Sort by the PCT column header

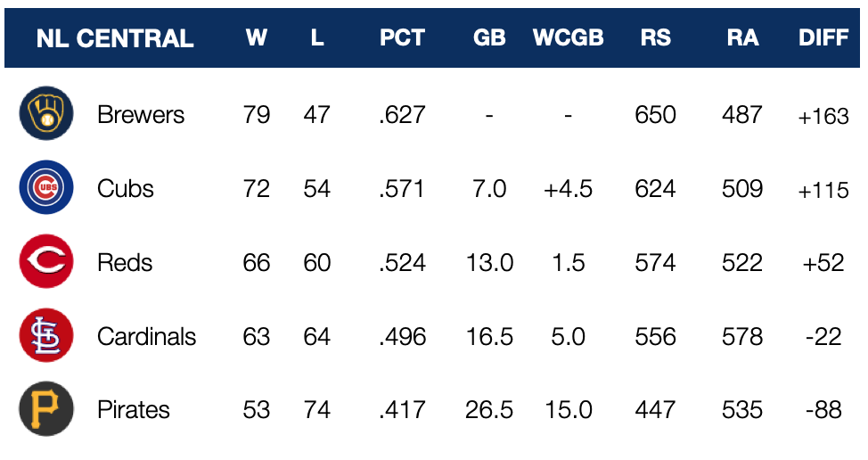(402, 38)
